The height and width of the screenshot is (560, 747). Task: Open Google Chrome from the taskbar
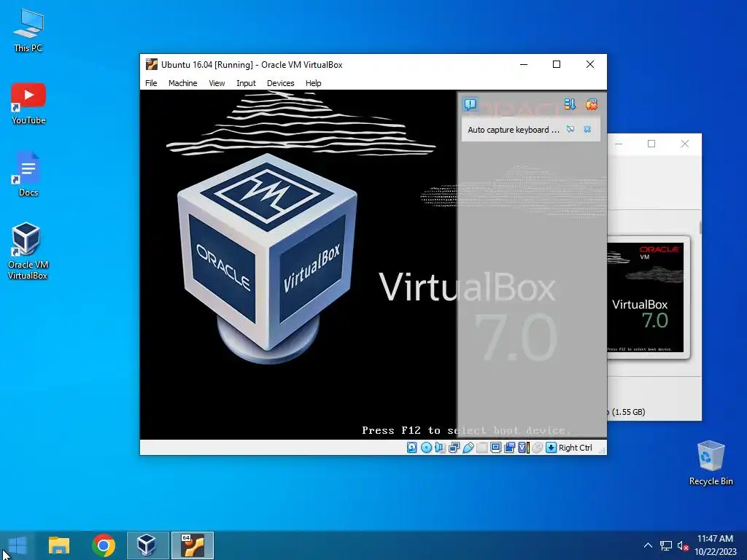tap(104, 545)
